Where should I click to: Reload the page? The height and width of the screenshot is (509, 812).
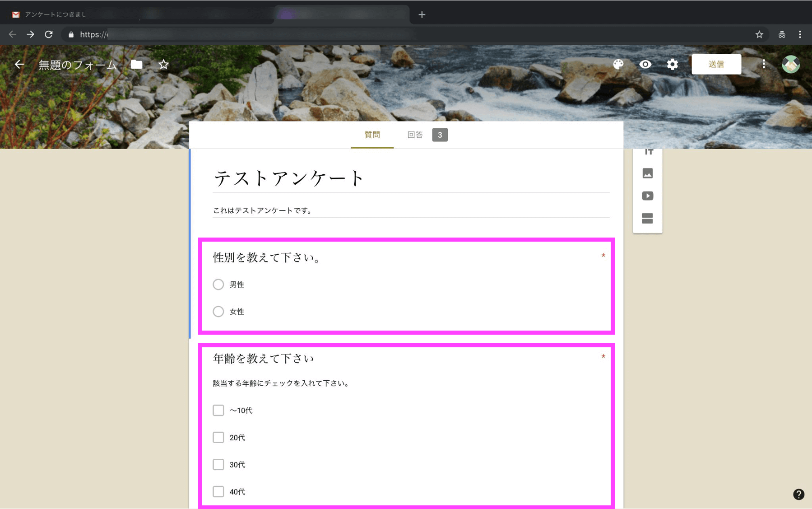coord(49,34)
